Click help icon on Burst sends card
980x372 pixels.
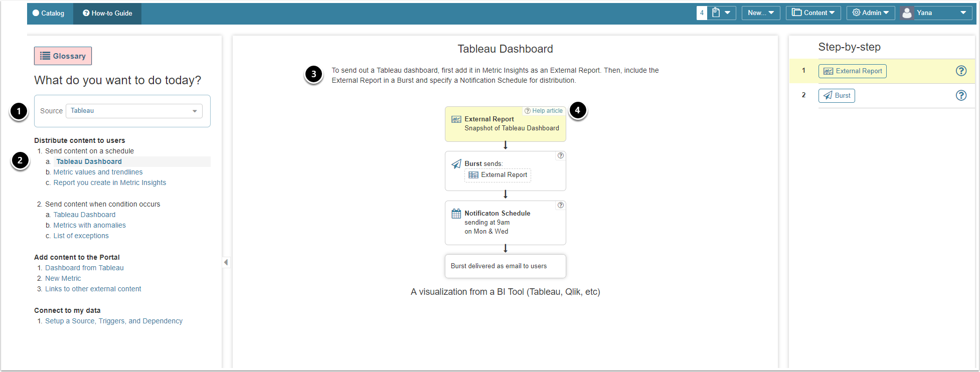[x=561, y=155]
